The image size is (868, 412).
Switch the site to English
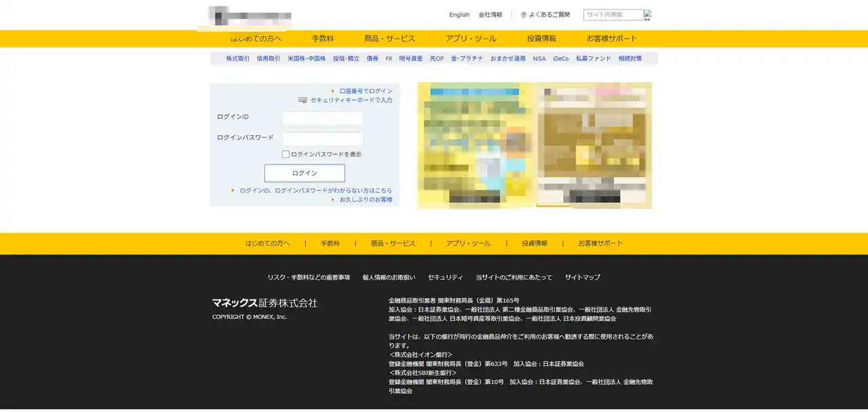[459, 14]
